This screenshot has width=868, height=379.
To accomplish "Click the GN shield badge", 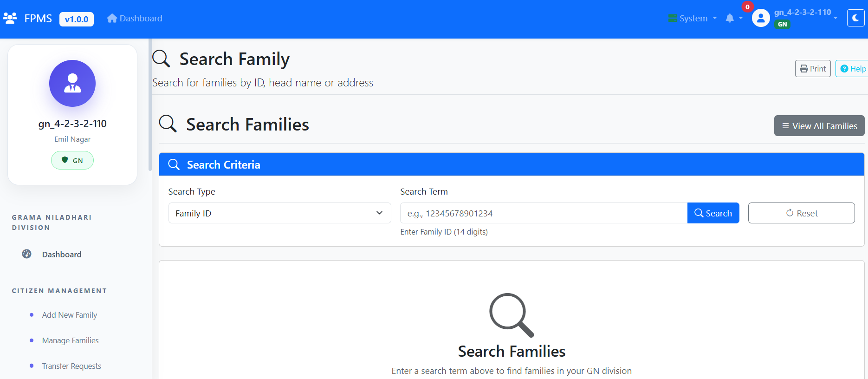I will coord(72,160).
